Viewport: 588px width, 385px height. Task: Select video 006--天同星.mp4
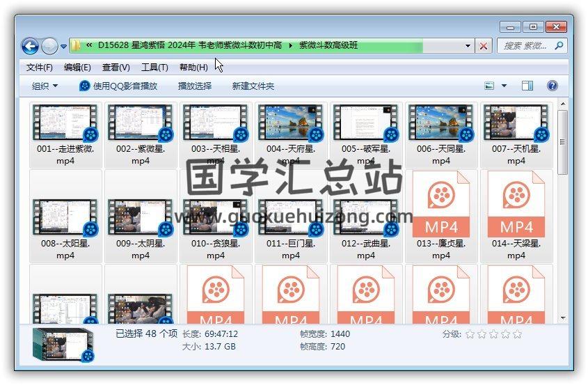point(441,134)
